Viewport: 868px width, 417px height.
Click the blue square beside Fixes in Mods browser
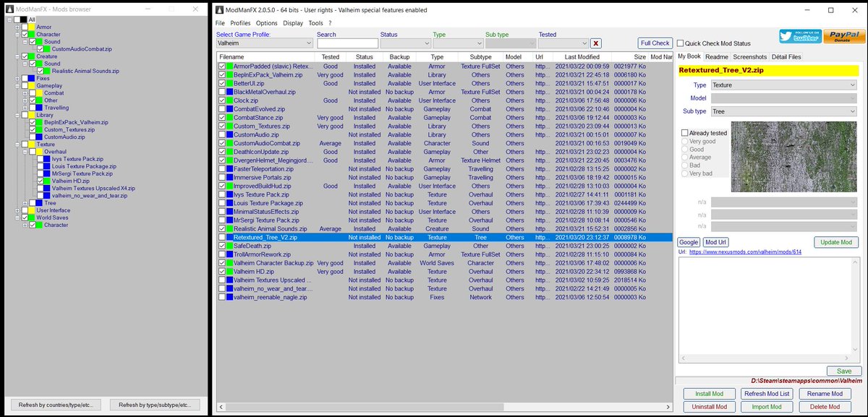click(32, 78)
